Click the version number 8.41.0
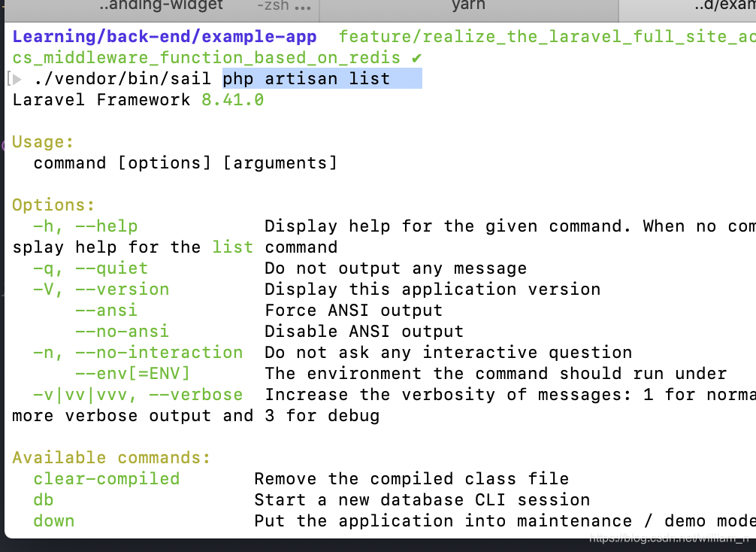756x552 pixels. 232,100
